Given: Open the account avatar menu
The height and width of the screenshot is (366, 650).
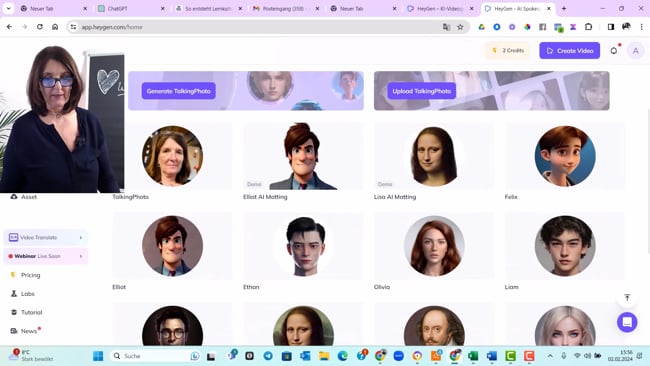Looking at the screenshot, I should pos(635,51).
